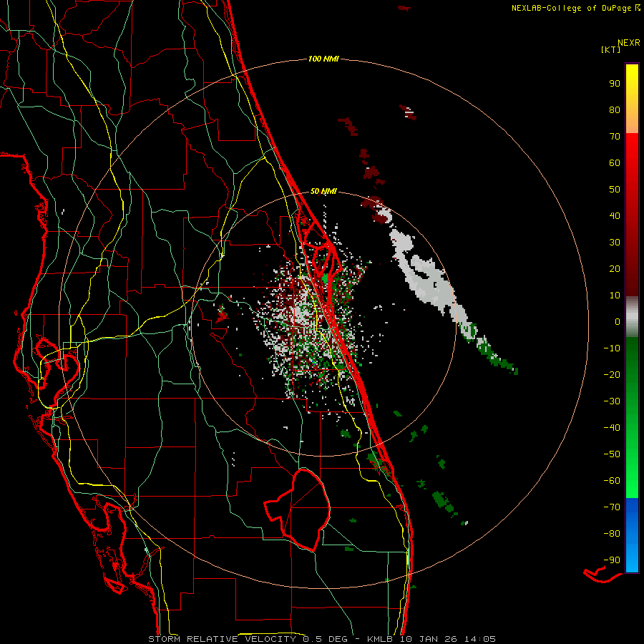Click the gray zero-velocity color bar segment
Screen dimensions: 644x644
pyautogui.click(x=632, y=317)
